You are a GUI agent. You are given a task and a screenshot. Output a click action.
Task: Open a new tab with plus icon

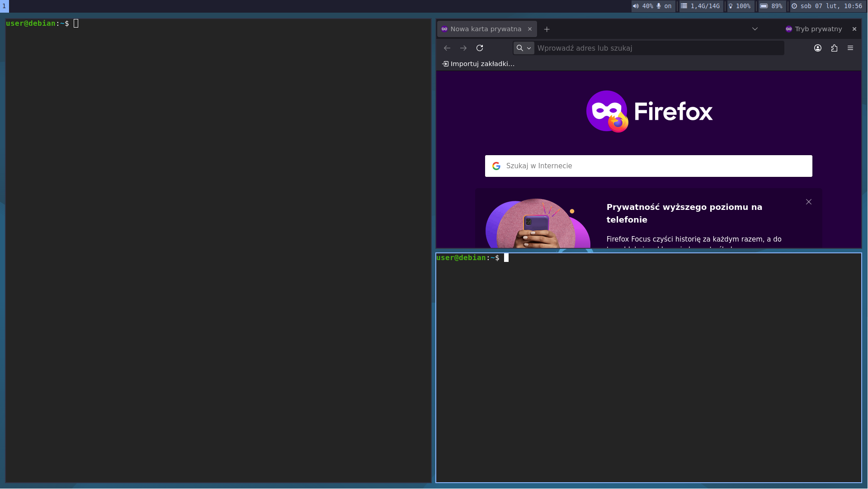[547, 29]
